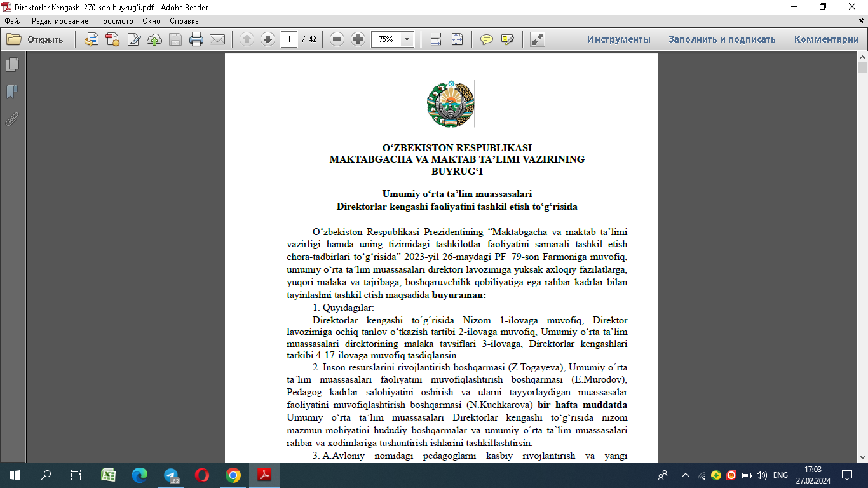Open the Page Thumbnails side panel
Image resolution: width=868 pixels, height=488 pixels.
click(x=12, y=65)
